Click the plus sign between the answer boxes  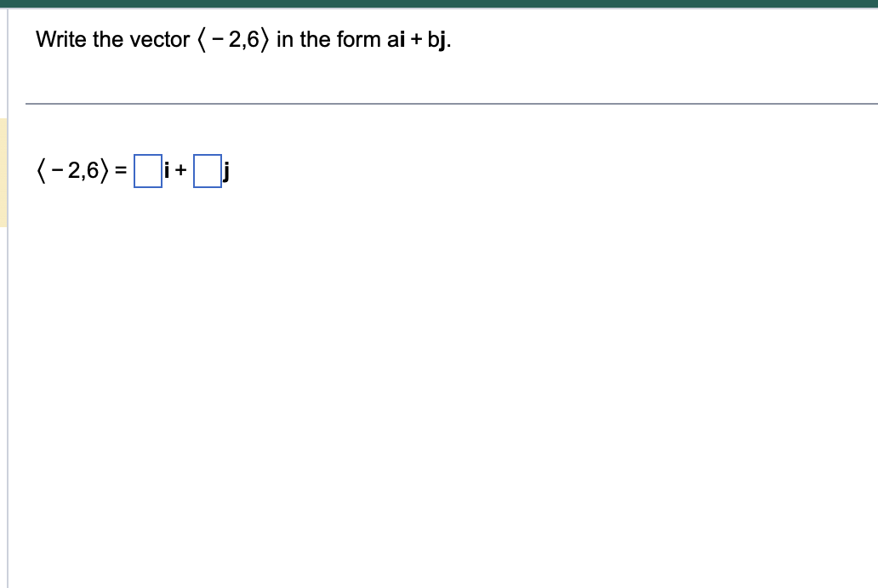(x=180, y=170)
